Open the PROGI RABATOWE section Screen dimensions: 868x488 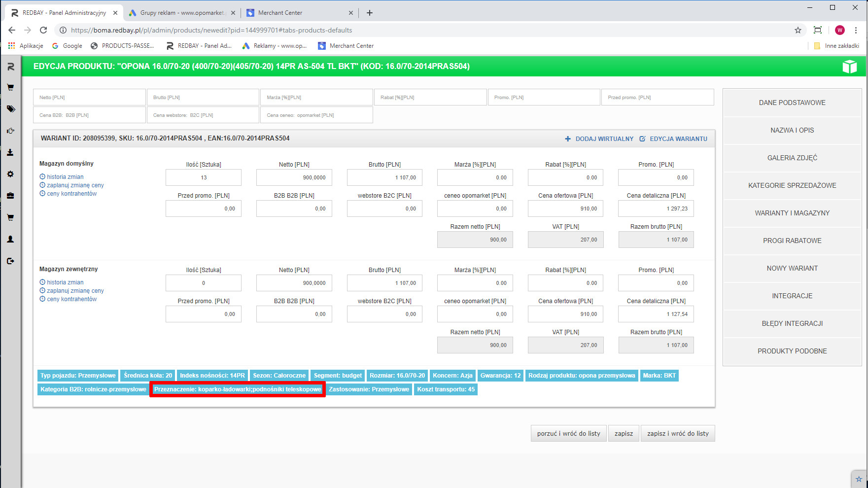tap(792, 241)
